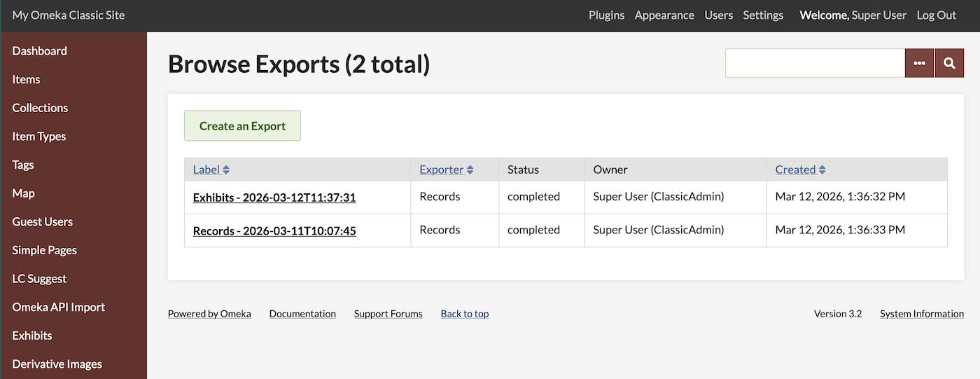Select Settings in the top navigation
The image size is (980, 379).
click(763, 15)
